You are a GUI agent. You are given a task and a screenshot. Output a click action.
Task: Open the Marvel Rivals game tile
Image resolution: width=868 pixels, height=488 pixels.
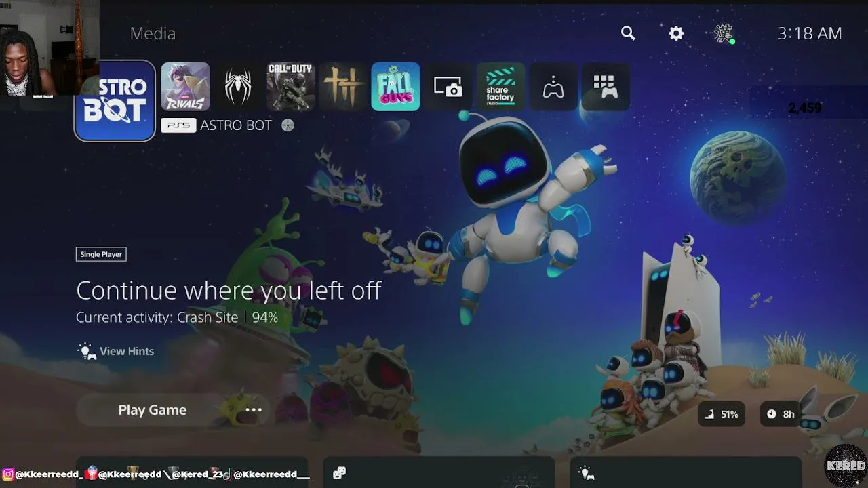(185, 87)
